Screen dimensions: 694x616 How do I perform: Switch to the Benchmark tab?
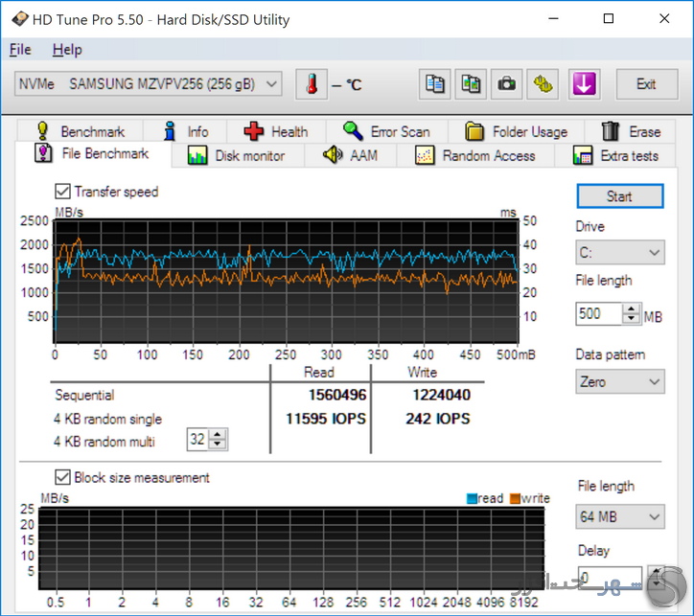click(x=80, y=131)
